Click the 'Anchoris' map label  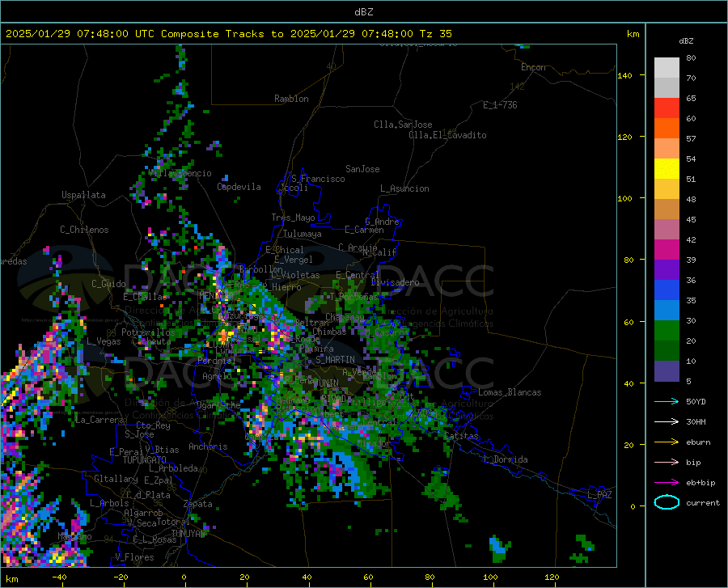pos(208,446)
